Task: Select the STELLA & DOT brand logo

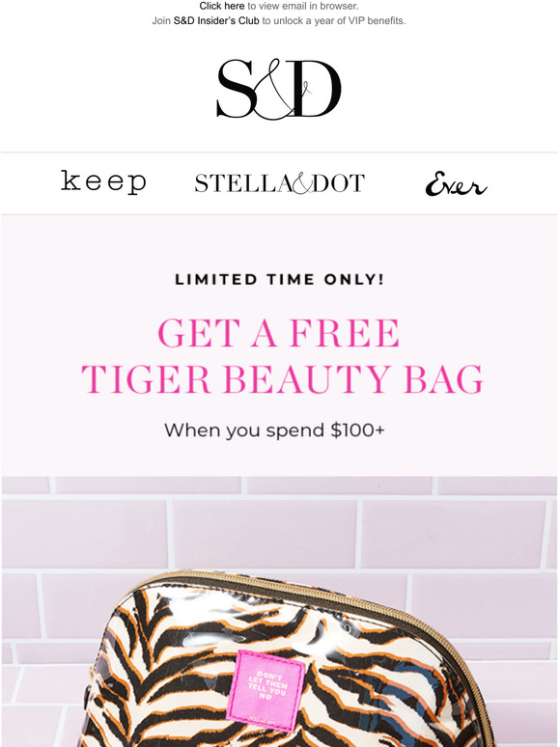Action: 280,183
